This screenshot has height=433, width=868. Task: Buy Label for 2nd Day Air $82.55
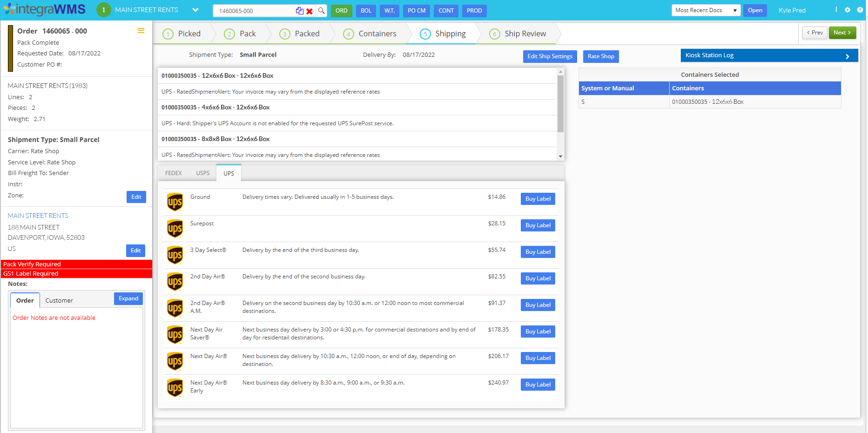(538, 278)
